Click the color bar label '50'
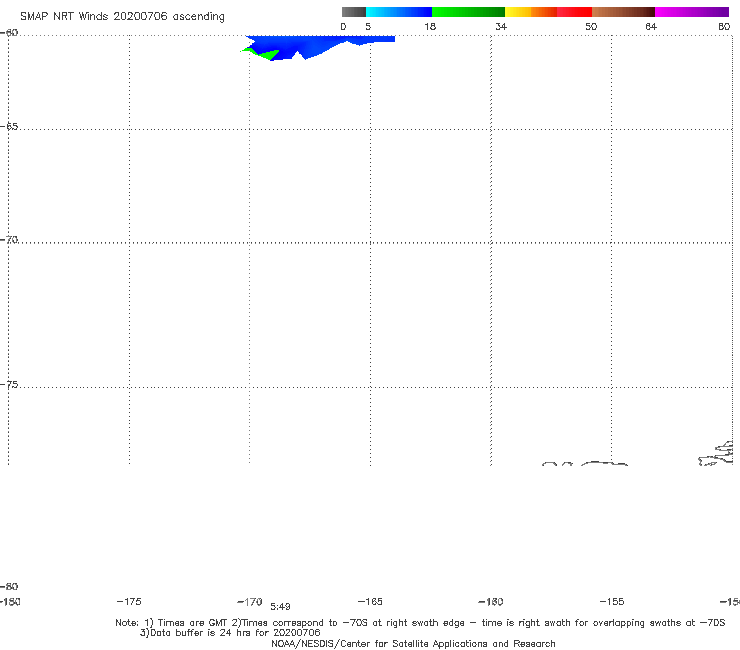740x650 pixels. tap(591, 26)
